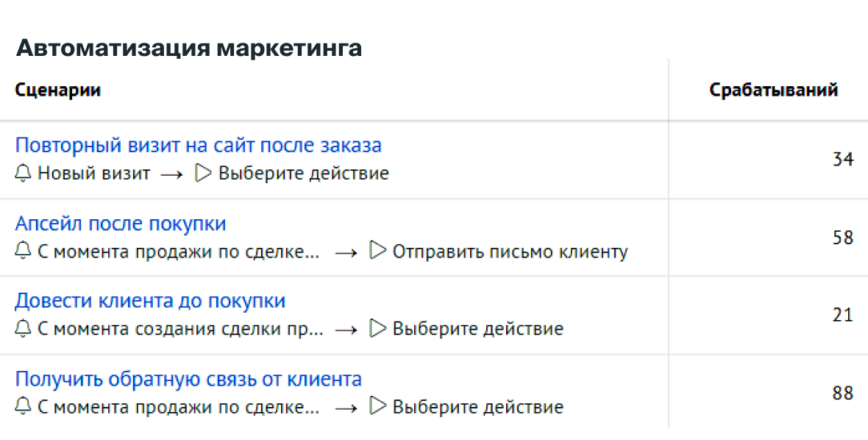The width and height of the screenshot is (868, 440).
Task: Open scenario Повторный визит на сайт после заказа
Action: click(x=198, y=146)
